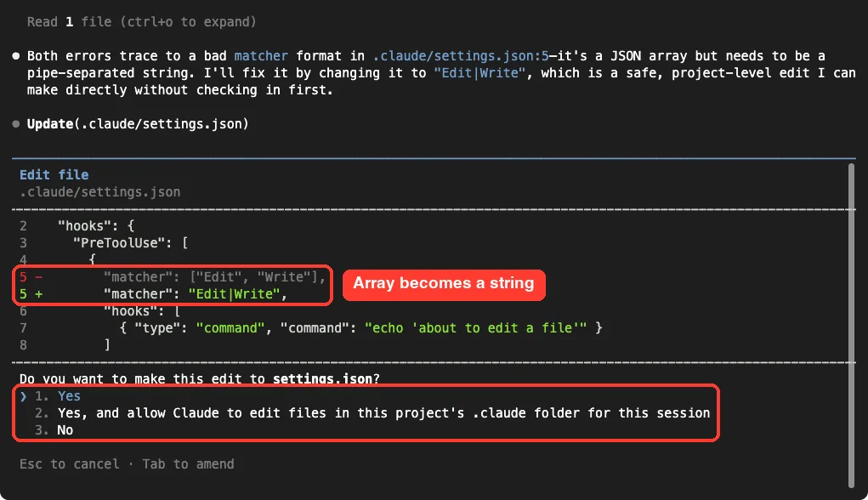
Task: Click the "Edit|Write" string in the explanation text
Action: point(479,73)
